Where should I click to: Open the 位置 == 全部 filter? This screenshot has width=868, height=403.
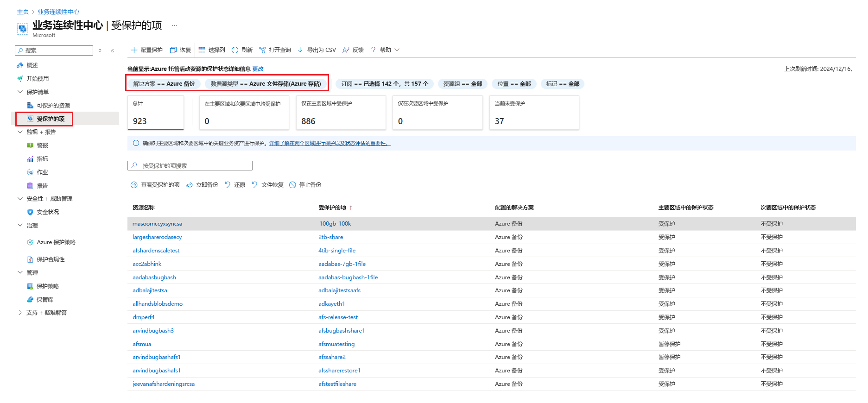coord(514,84)
